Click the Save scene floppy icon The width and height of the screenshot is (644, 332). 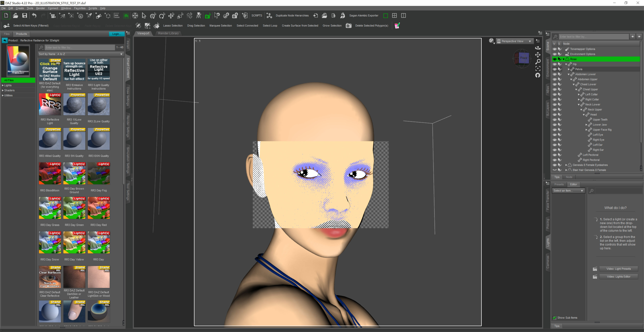point(24,15)
